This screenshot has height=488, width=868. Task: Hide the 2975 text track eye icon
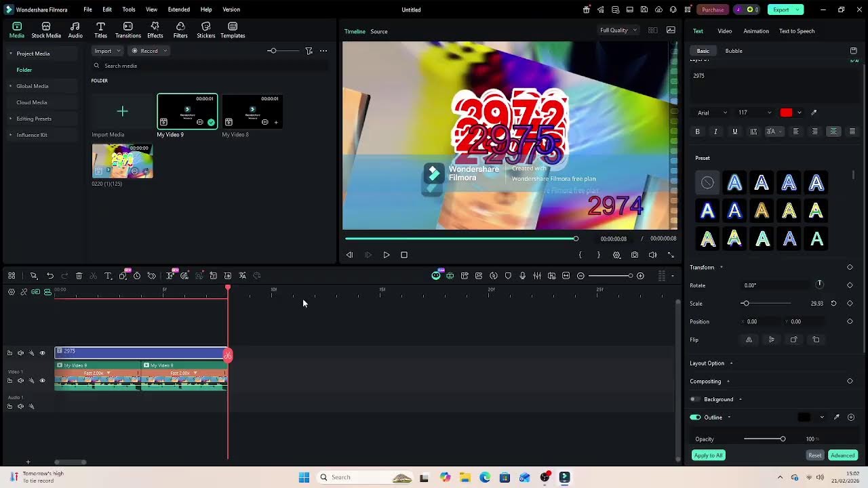click(42, 353)
